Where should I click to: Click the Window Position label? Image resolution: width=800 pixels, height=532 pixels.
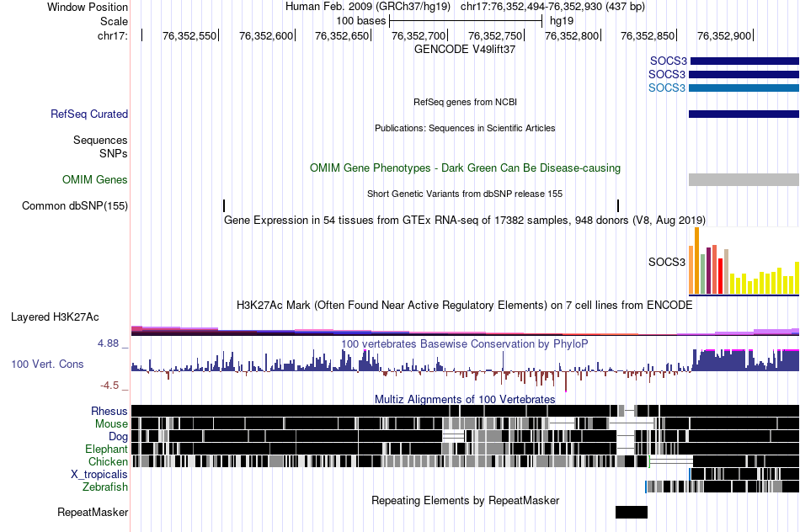(88, 7)
